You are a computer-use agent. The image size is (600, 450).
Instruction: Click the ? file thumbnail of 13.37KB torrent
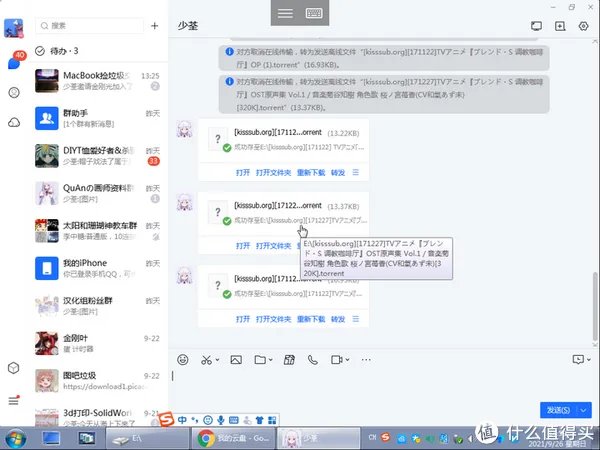tap(218, 212)
